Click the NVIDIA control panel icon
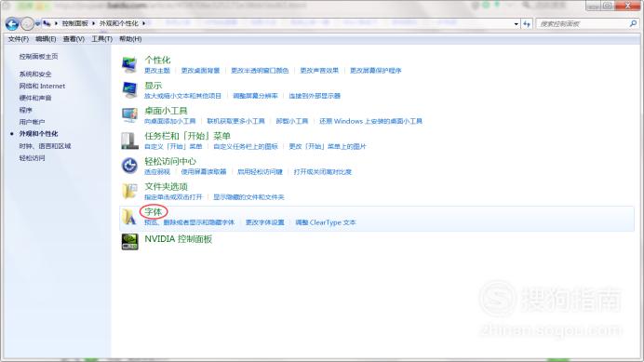The image size is (644, 362). 129,242
